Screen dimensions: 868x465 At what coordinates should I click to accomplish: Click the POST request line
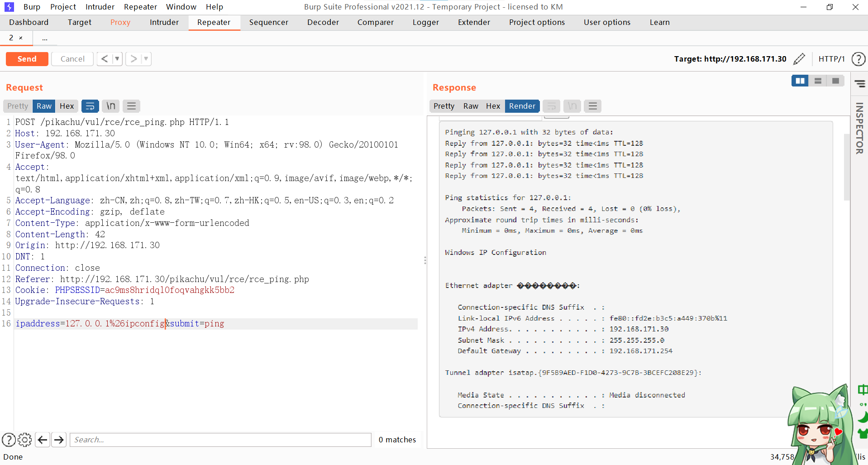coord(122,122)
